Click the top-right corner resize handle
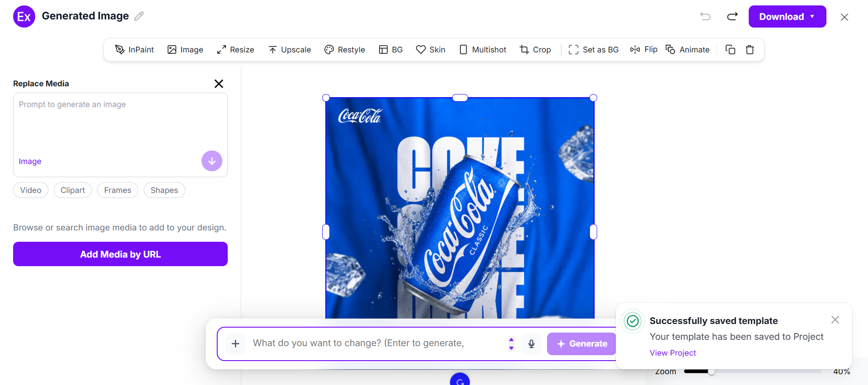The height and width of the screenshot is (385, 868). [594, 98]
